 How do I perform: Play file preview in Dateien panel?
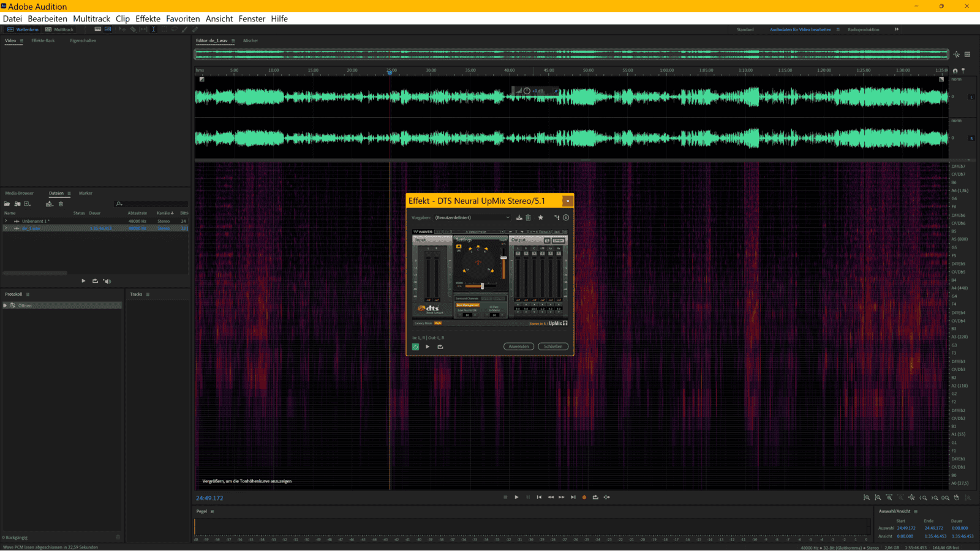point(83,281)
